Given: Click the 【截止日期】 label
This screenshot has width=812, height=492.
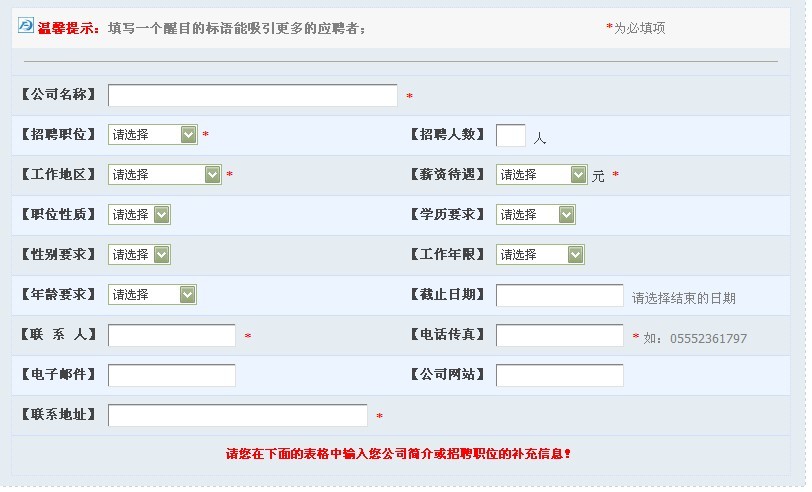Looking at the screenshot, I should [447, 294].
